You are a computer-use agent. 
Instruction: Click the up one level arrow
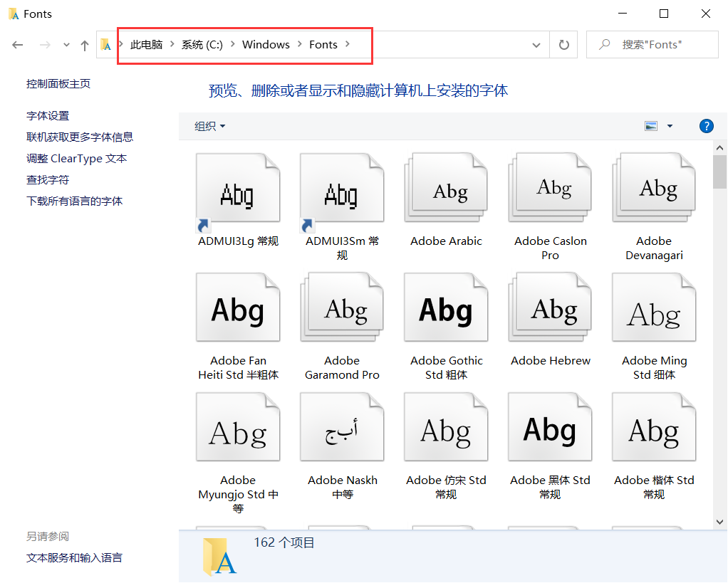tap(84, 44)
